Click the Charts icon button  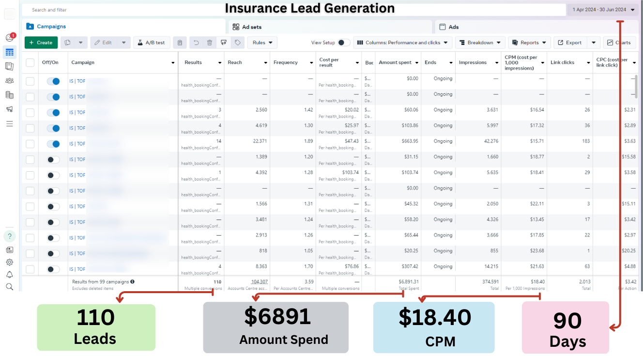(x=619, y=43)
